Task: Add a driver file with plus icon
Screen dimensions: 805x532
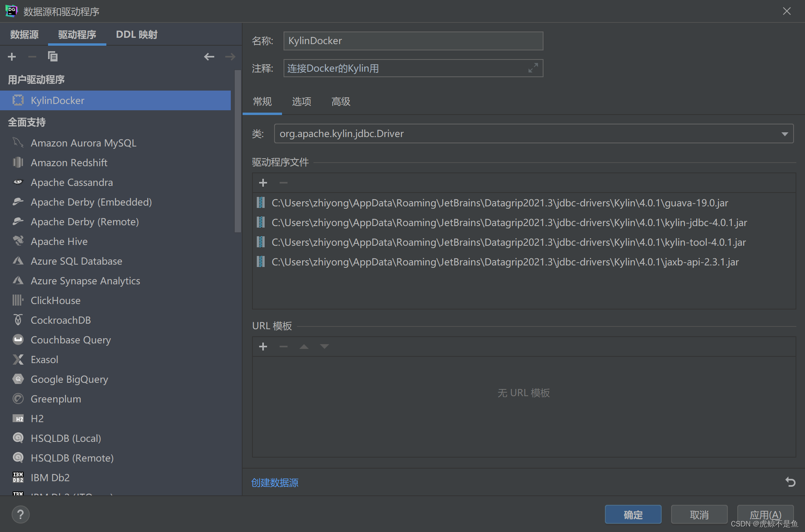Action: 263,183
